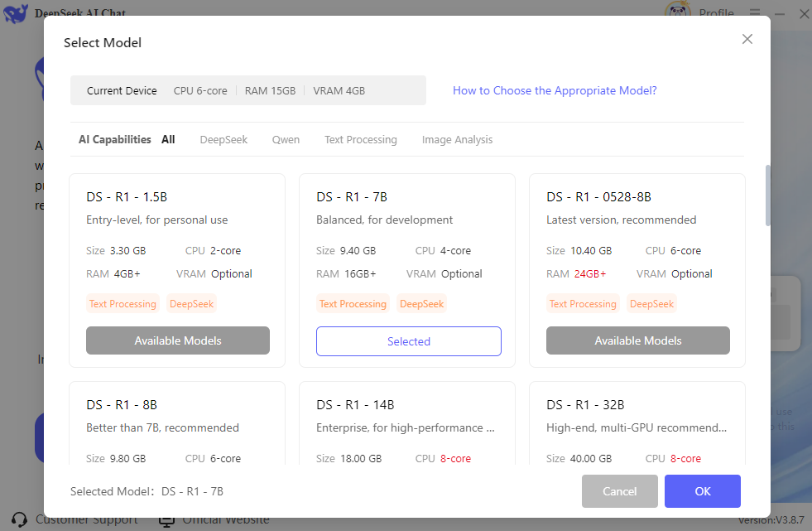This screenshot has width=812, height=531.
Task: Select the DS - R1 - 32B card title
Action: pos(585,404)
